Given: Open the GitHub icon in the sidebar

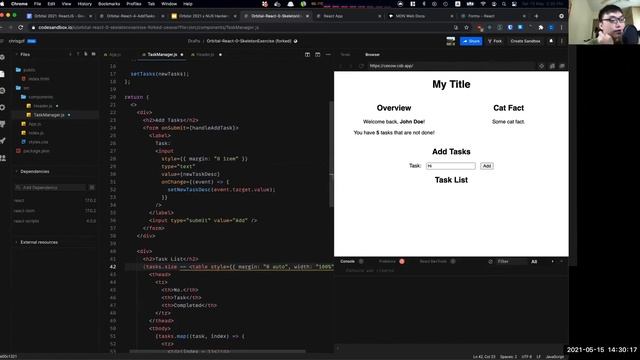Looking at the screenshot, I should tap(2, 124).
